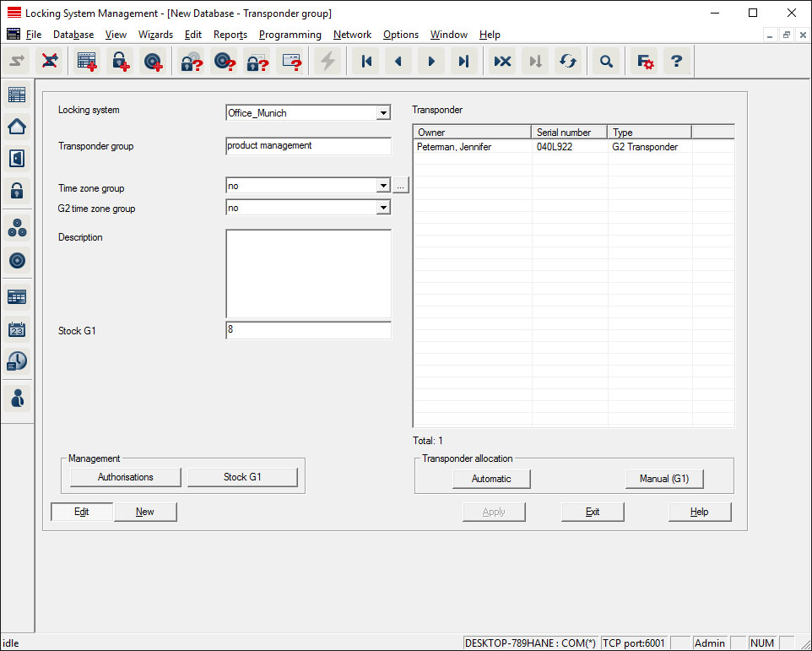The image size is (812, 651).
Task: Expand the G2 time zone group dropdown
Action: (x=383, y=208)
